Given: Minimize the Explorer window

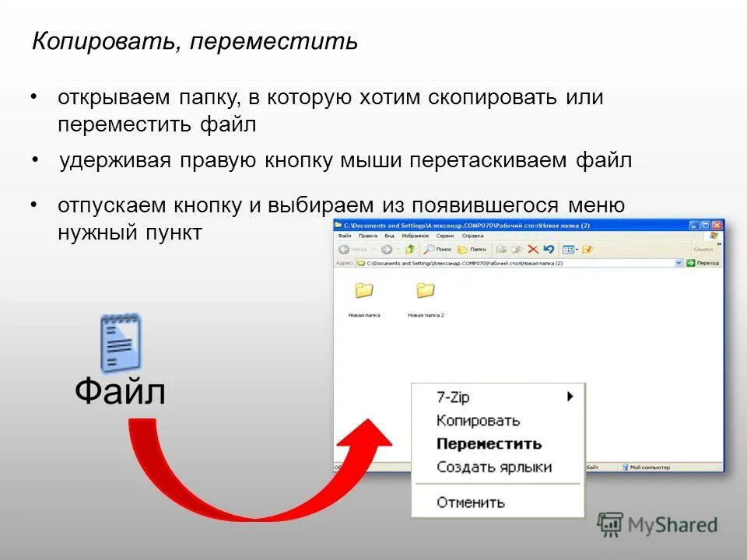Looking at the screenshot, I should coord(695,226).
